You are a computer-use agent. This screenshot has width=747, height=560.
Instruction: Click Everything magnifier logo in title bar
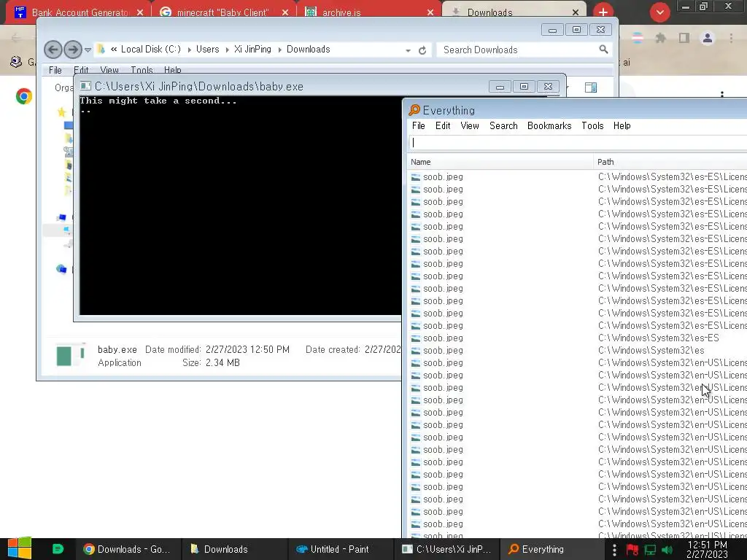(414, 110)
